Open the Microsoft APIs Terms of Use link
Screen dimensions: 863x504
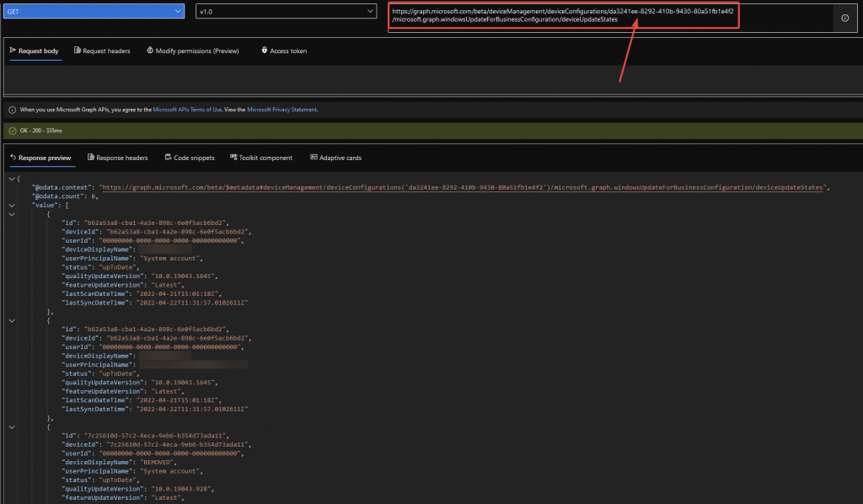pos(187,110)
